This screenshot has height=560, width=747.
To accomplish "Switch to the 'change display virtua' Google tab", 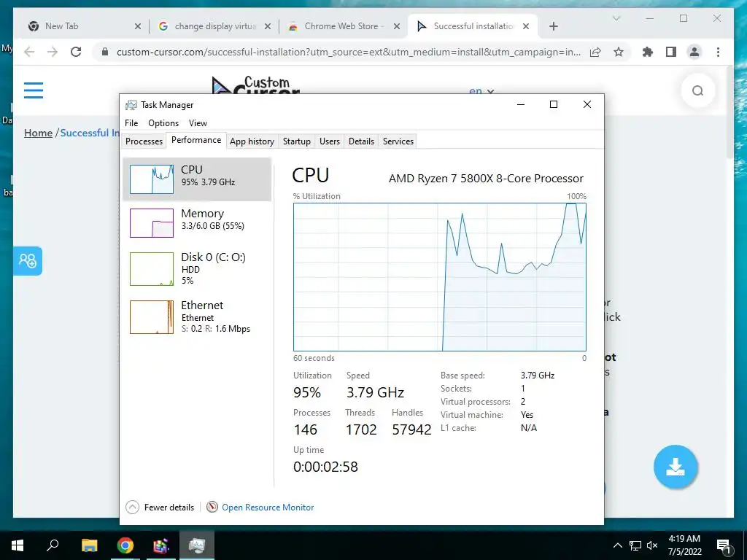I will click(215, 26).
